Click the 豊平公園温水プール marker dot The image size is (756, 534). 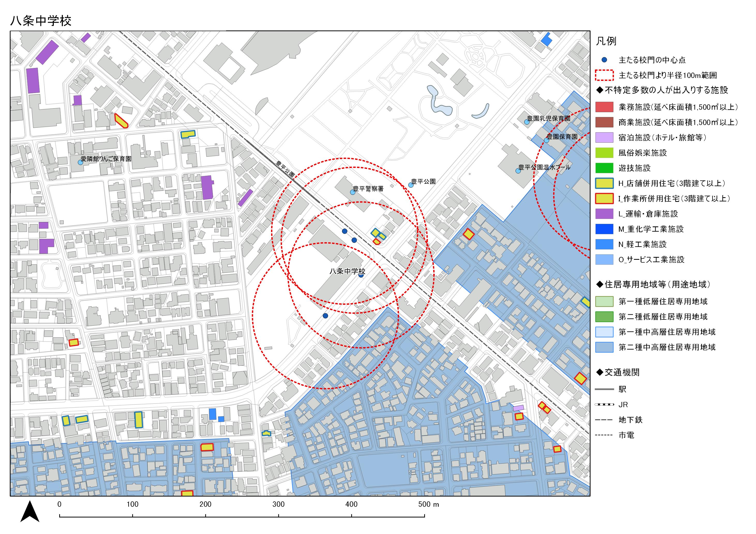(x=518, y=171)
